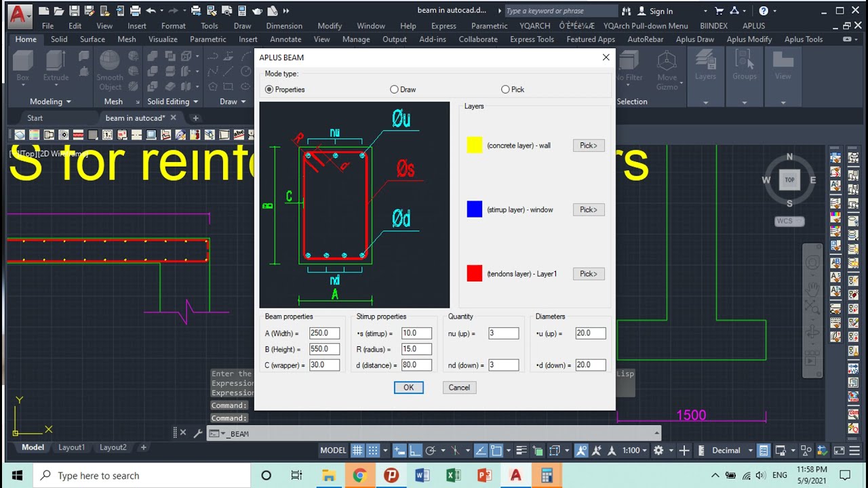Open the Format menu

coord(174,26)
